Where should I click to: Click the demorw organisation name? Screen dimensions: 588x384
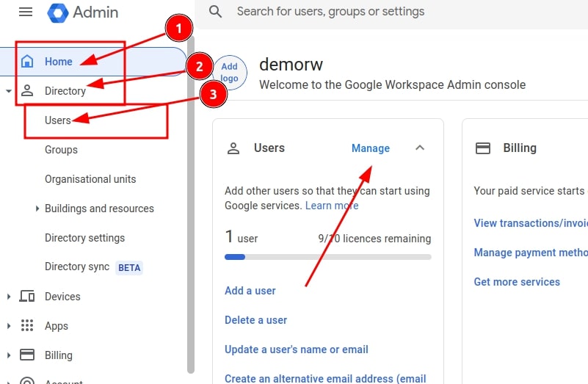click(291, 65)
